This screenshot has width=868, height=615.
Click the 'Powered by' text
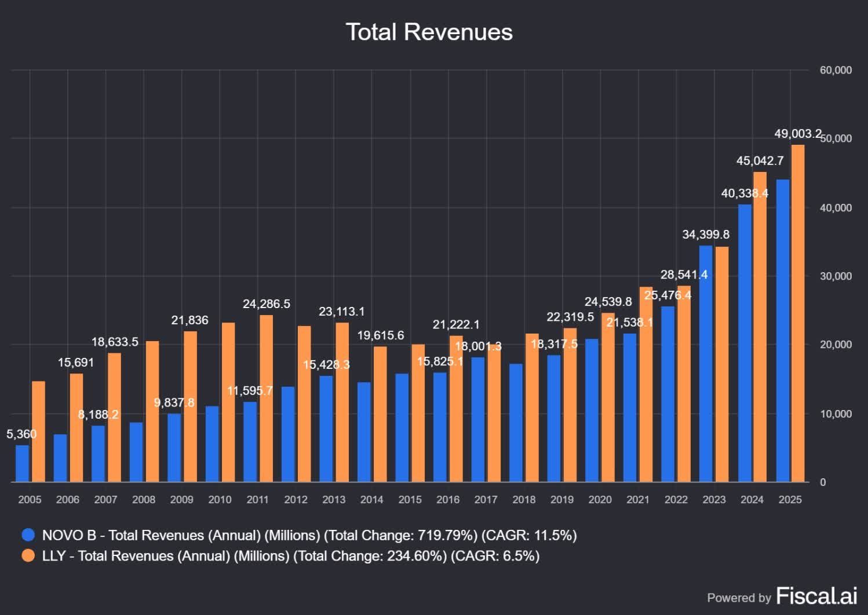tap(738, 598)
